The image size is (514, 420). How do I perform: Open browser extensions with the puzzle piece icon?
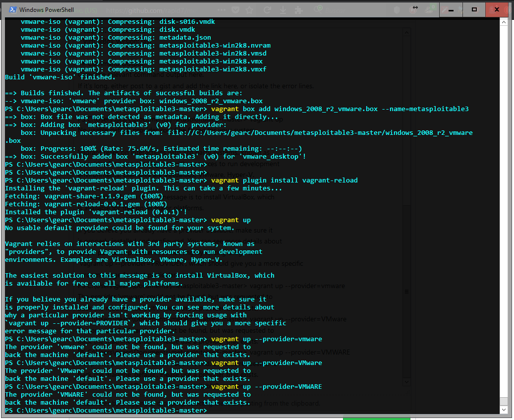298,10
